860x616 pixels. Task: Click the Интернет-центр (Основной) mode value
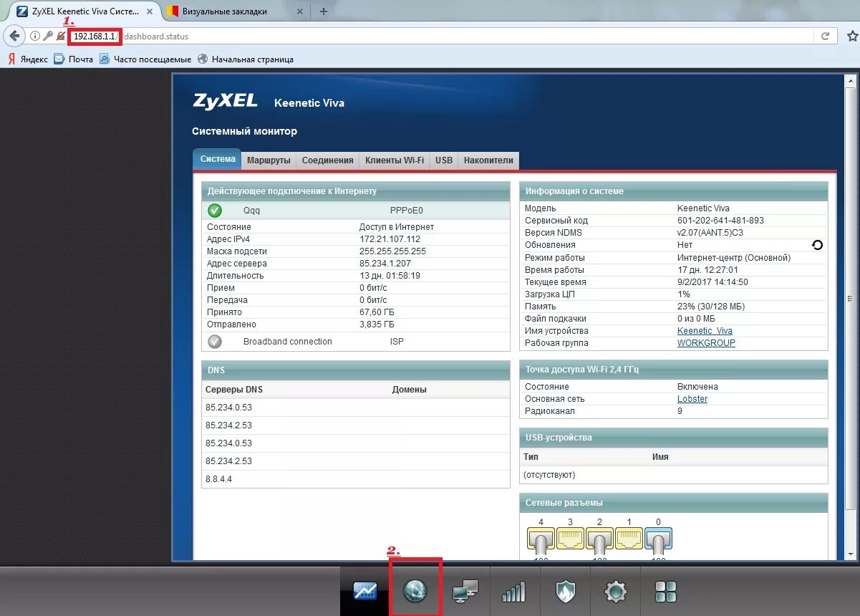coord(734,258)
